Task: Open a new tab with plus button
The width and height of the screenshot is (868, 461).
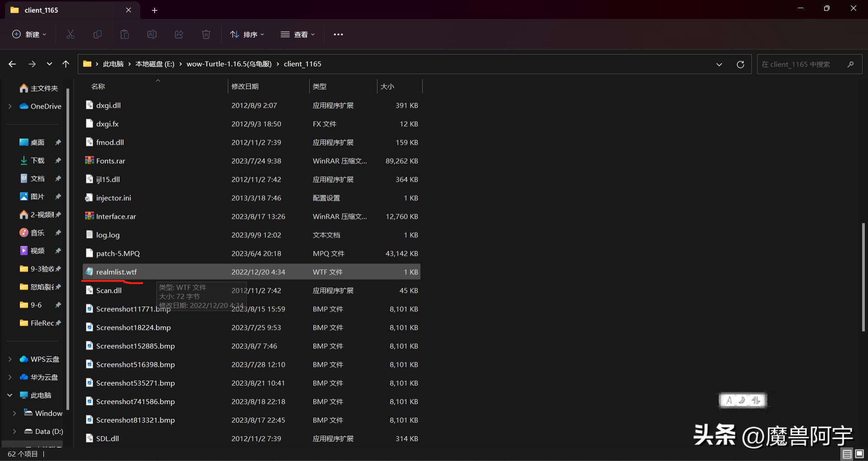Action: click(x=155, y=10)
